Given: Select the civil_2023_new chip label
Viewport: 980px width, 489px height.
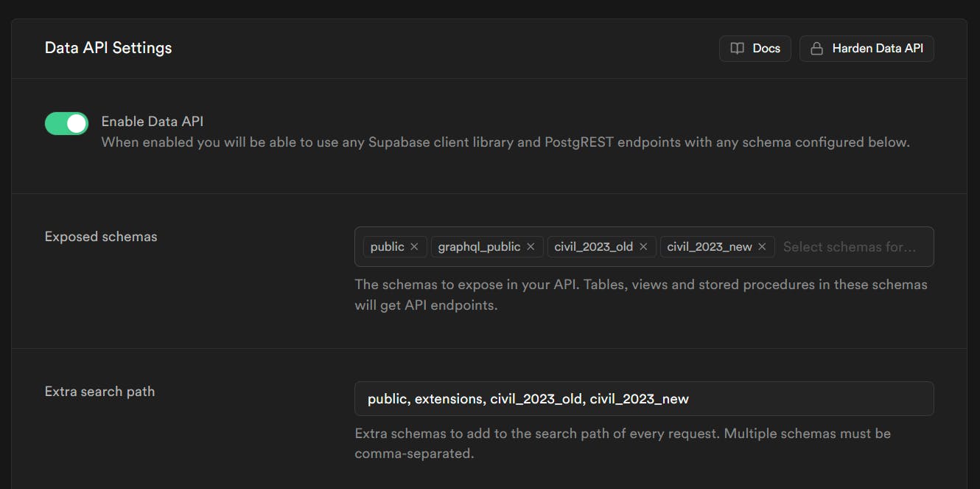Looking at the screenshot, I should point(709,247).
